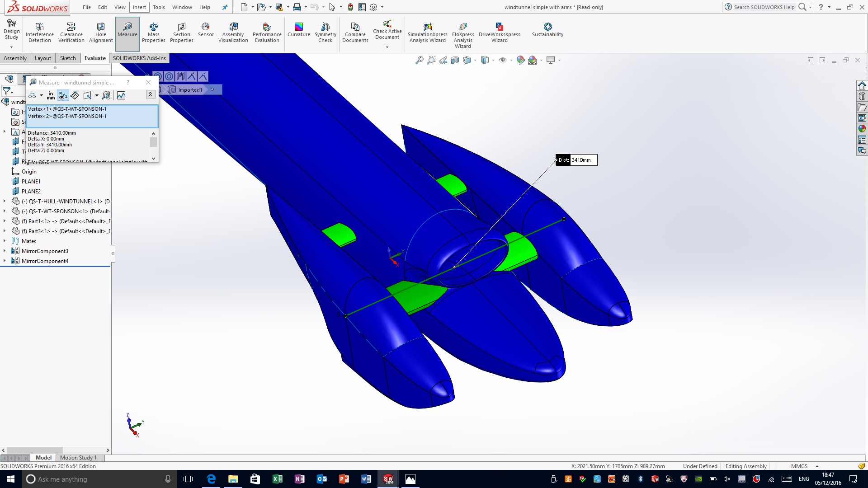Select Zoom to Area in the view toolbar
The height and width of the screenshot is (488, 868).
coord(431,60)
